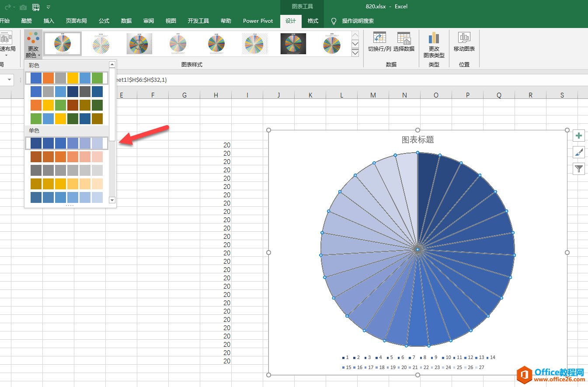Click the chart title 图表标题

(x=418, y=139)
